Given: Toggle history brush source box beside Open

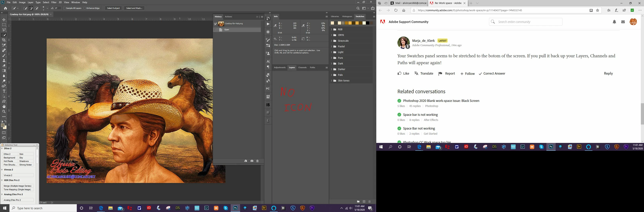Looking at the screenshot, I should pyautogui.click(x=216, y=30).
